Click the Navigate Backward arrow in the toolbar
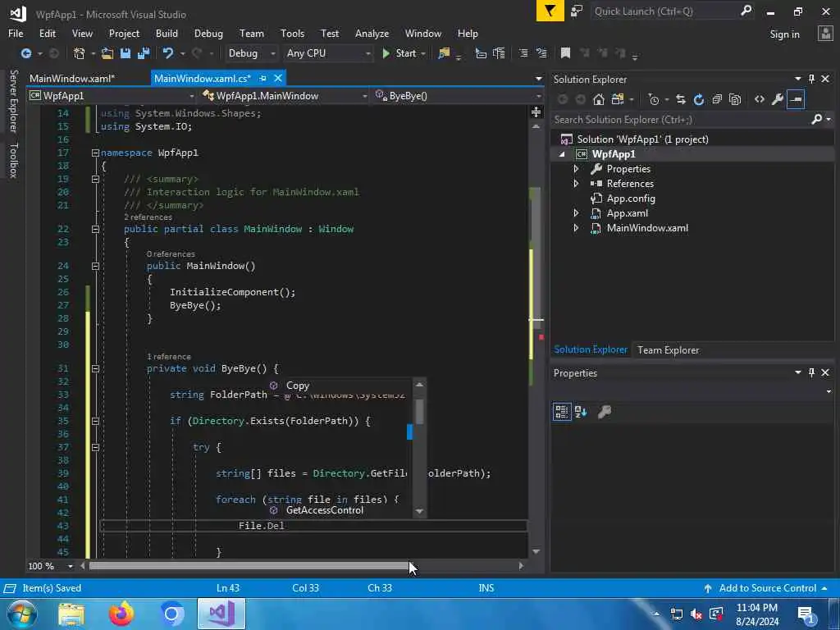Image resolution: width=840 pixels, height=630 pixels. click(25, 53)
